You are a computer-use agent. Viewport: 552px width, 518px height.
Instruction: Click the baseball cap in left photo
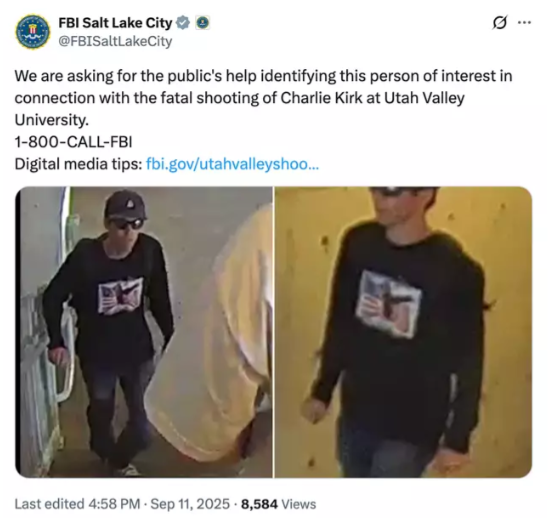pos(125,205)
